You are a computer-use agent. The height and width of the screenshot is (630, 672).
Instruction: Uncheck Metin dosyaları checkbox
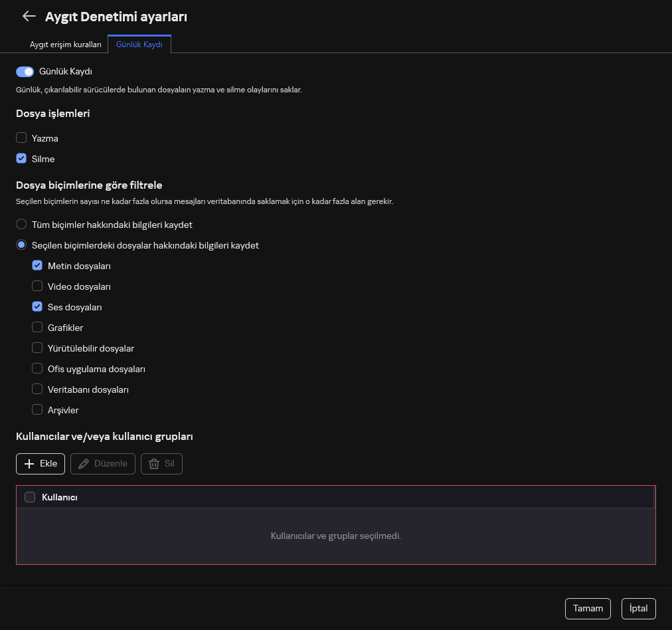click(37, 266)
